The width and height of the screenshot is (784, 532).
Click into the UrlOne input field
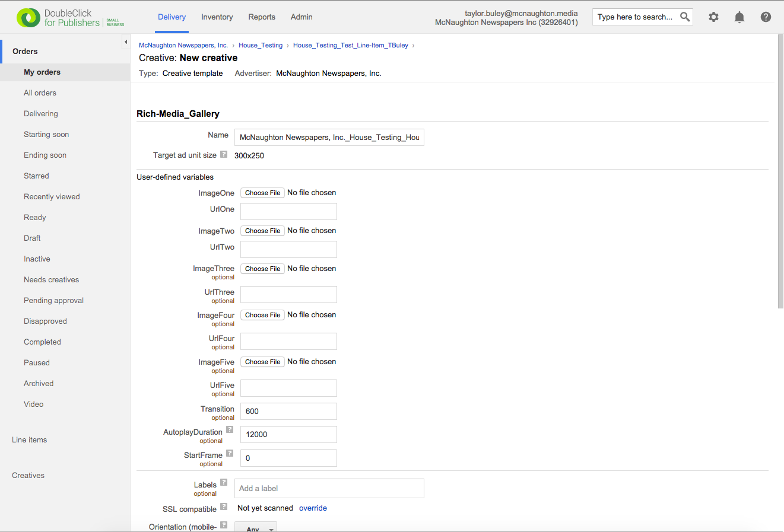click(288, 211)
